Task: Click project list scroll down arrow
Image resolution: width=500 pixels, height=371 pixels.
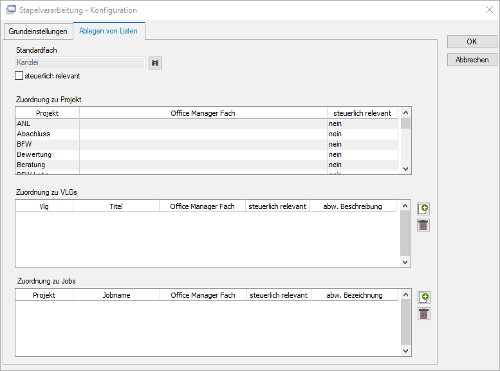Action: (405, 169)
